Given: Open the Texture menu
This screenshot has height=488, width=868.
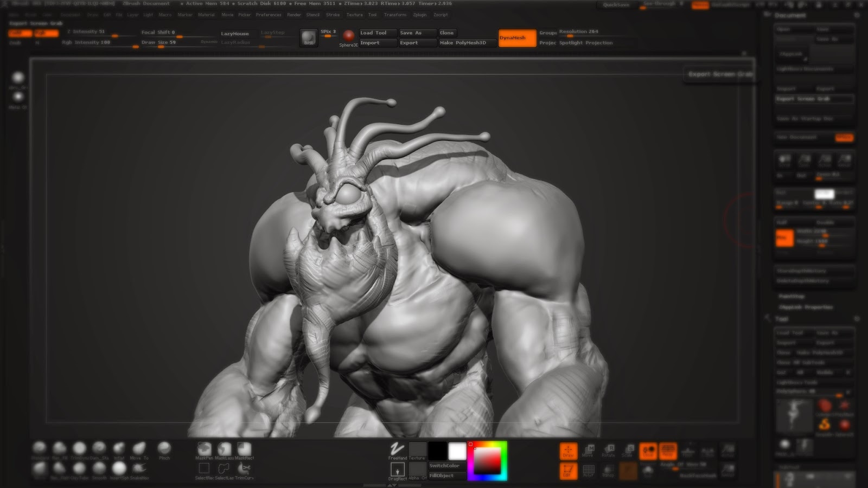Looking at the screenshot, I should (355, 15).
